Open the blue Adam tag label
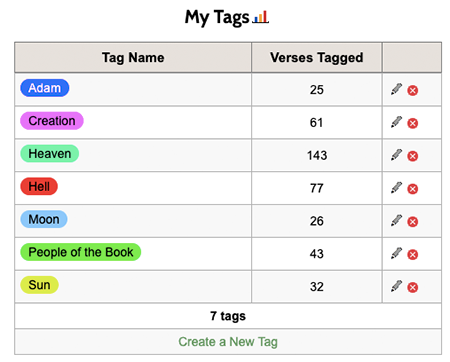Screen dimensions: 450x362 click(x=45, y=88)
